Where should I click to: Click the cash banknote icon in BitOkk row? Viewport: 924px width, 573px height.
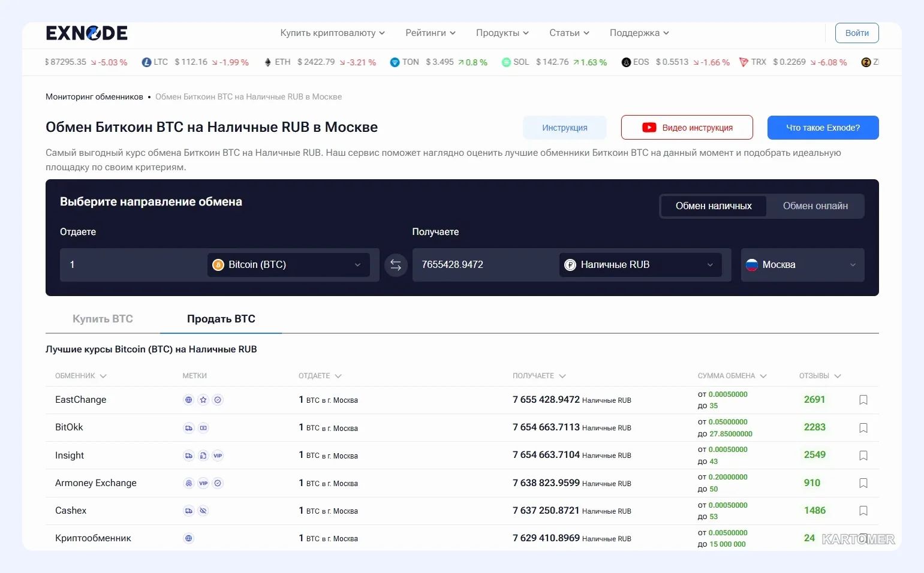[203, 428]
